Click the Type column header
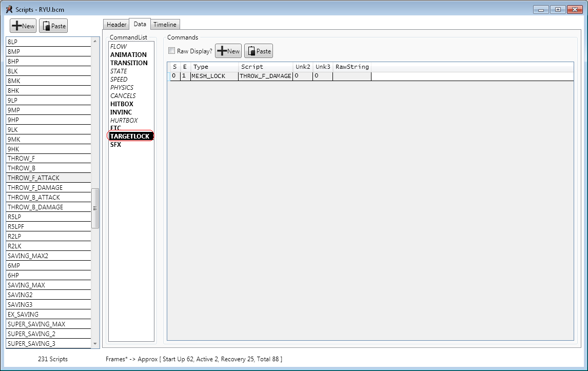Image resolution: width=588 pixels, height=371 pixels. pyautogui.click(x=214, y=67)
